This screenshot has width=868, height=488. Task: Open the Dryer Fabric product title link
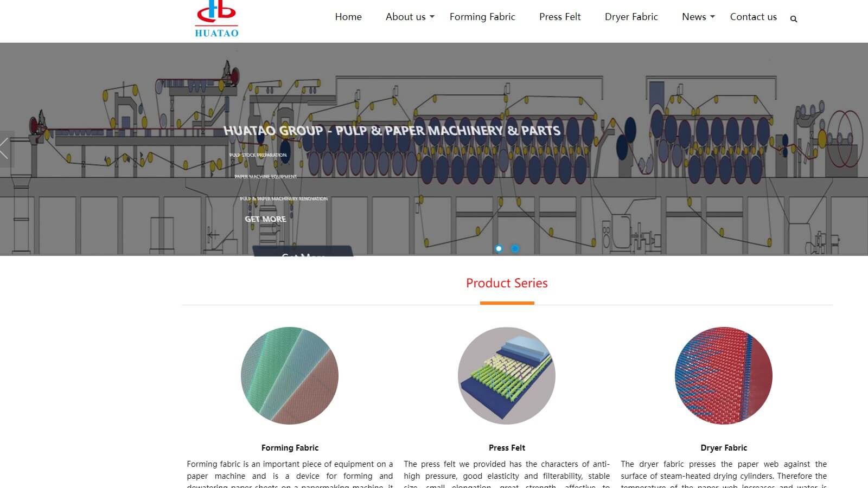tap(724, 448)
